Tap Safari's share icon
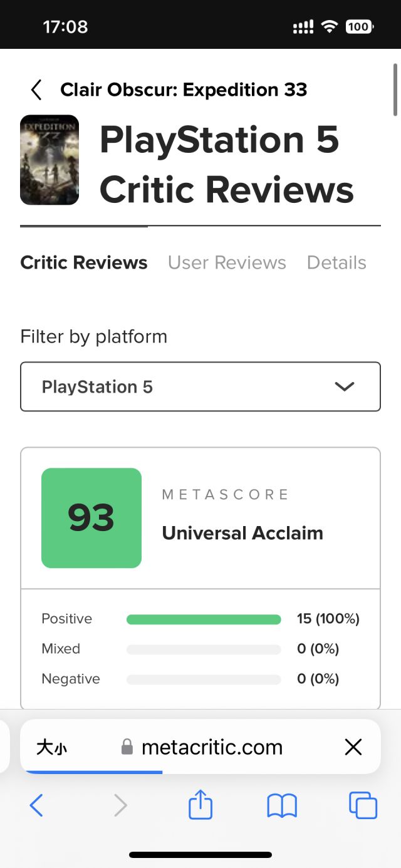The height and width of the screenshot is (868, 401). click(200, 805)
